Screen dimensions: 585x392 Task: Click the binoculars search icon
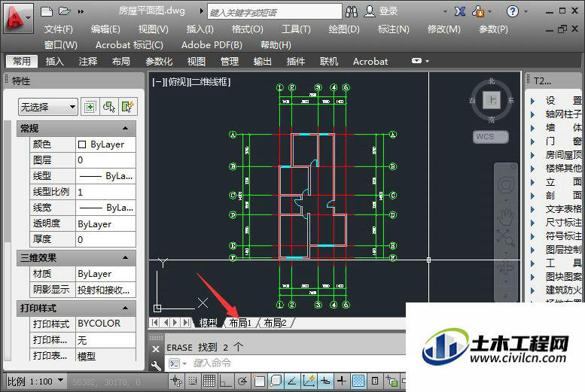click(x=352, y=11)
